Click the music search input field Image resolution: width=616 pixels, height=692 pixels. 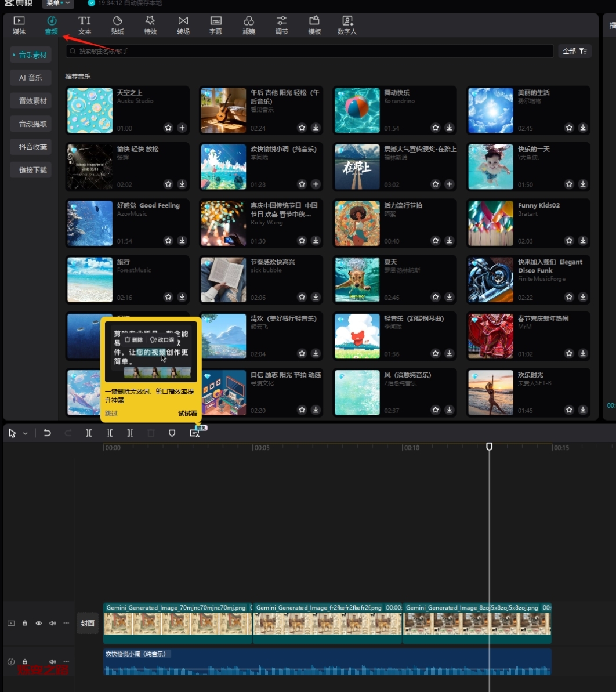310,52
